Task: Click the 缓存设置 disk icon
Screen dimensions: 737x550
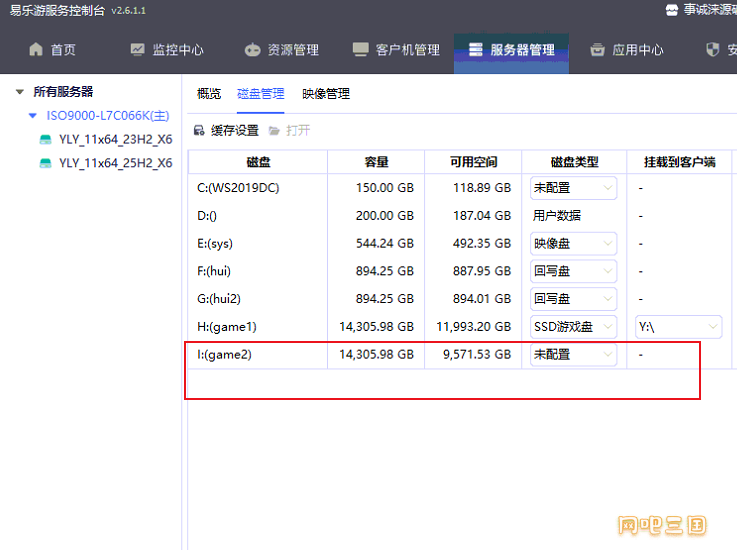Action: point(199,130)
